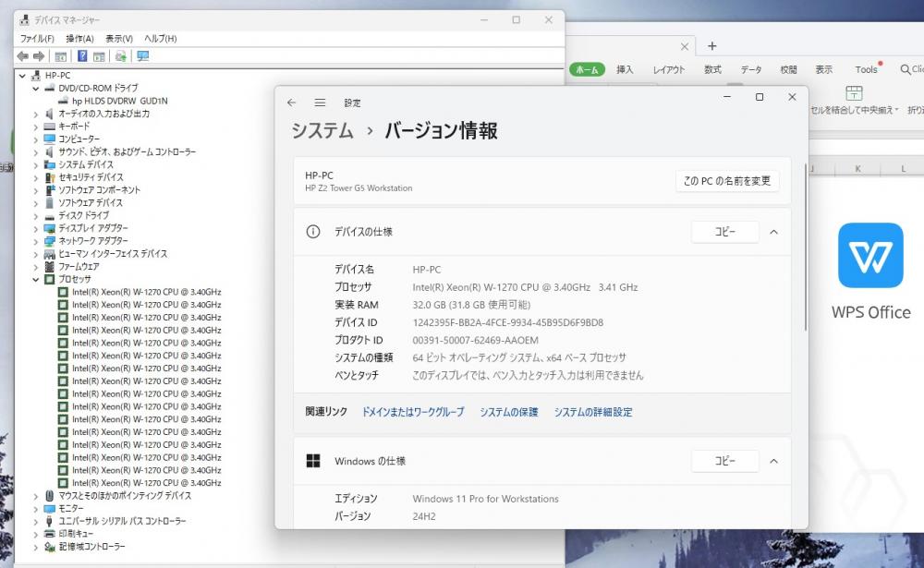
Task: Scan for hardware changes via monitor icon
Action: coord(142,56)
